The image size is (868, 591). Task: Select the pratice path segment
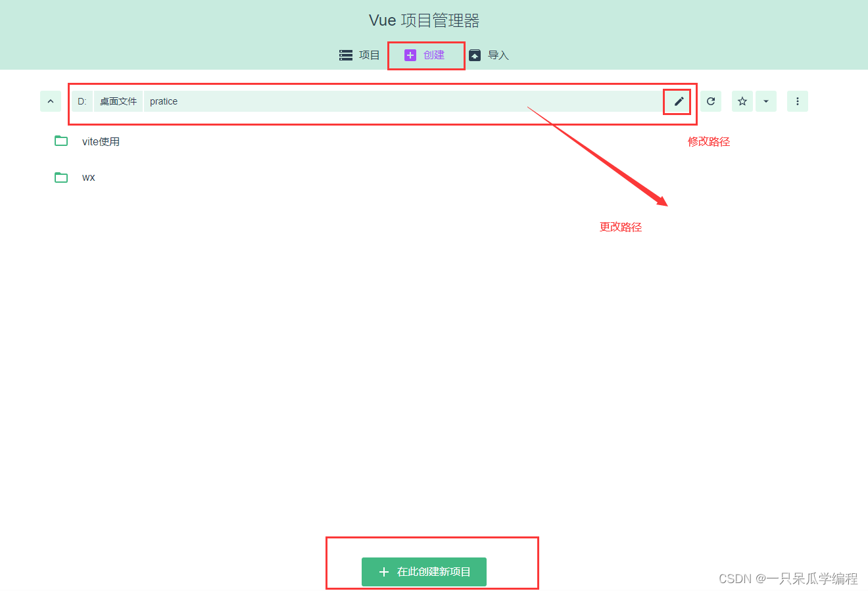tap(164, 101)
